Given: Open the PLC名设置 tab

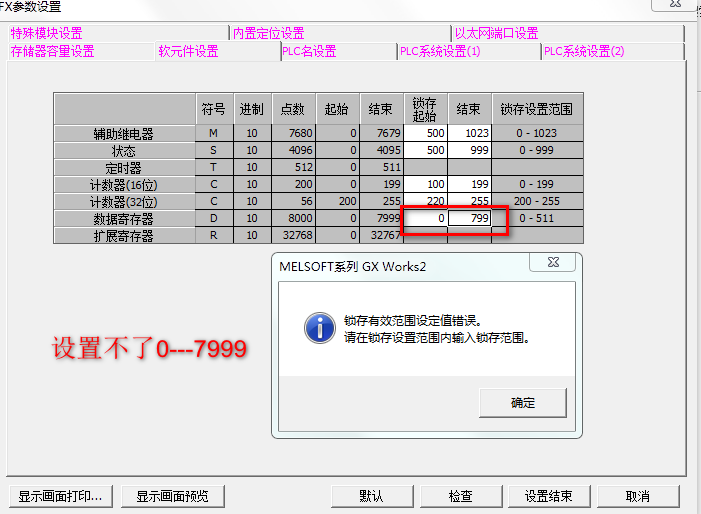Looking at the screenshot, I should coord(309,51).
